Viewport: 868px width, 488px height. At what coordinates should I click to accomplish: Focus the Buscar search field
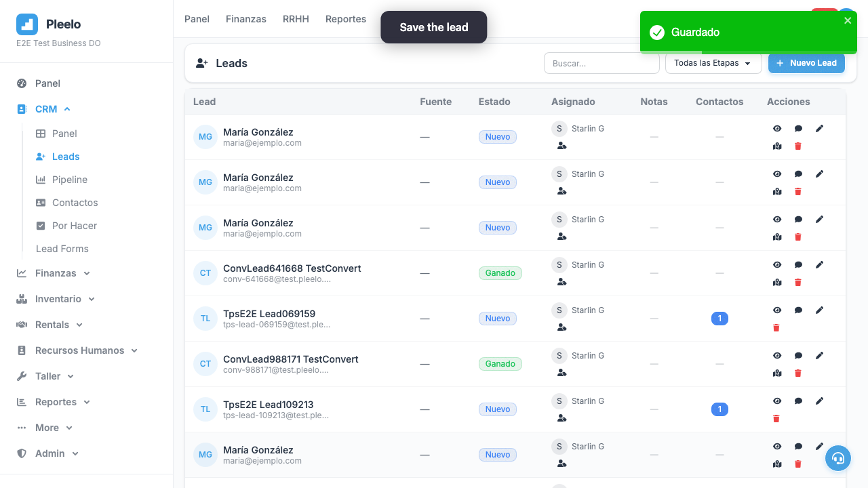click(601, 63)
